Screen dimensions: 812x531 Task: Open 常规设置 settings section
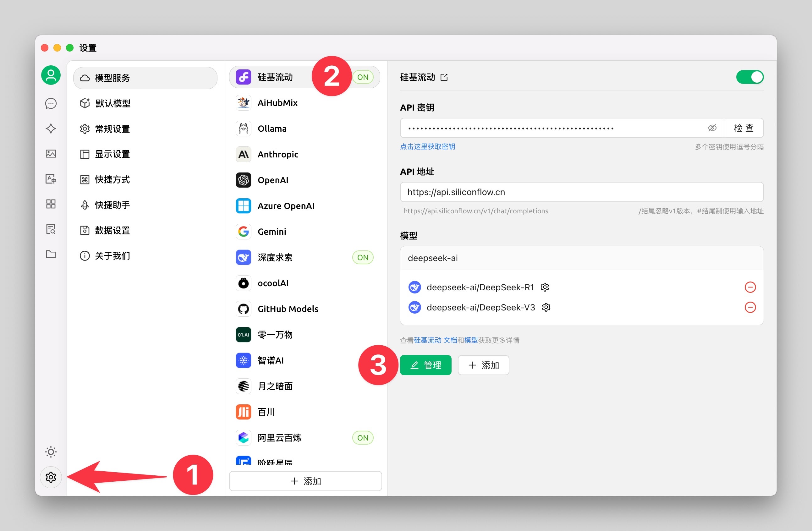tap(145, 129)
